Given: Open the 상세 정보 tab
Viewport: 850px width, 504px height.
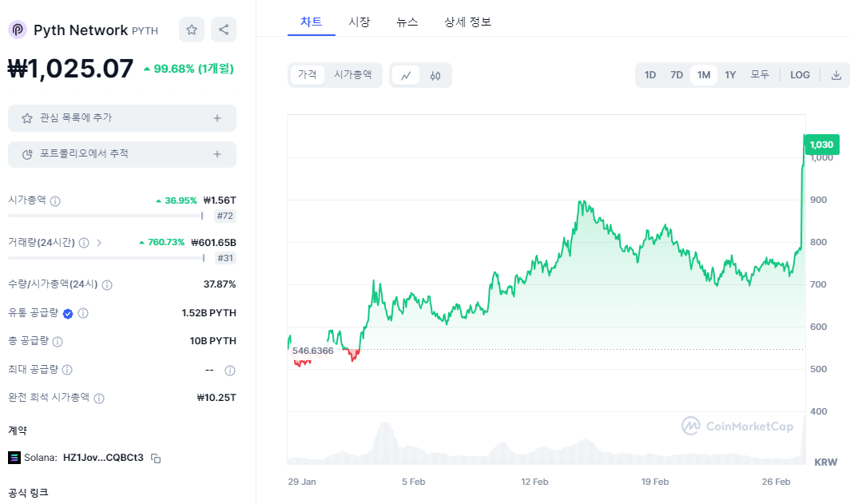Looking at the screenshot, I should click(467, 22).
